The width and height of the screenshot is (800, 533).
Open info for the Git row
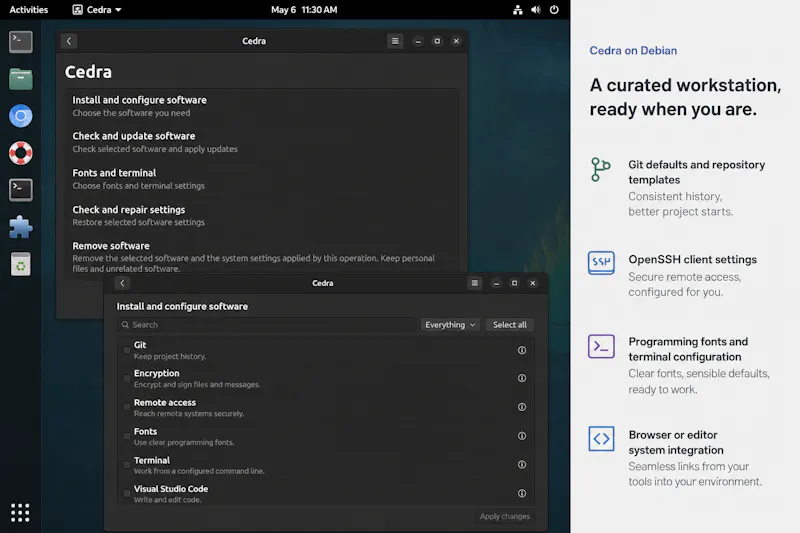[x=521, y=350]
